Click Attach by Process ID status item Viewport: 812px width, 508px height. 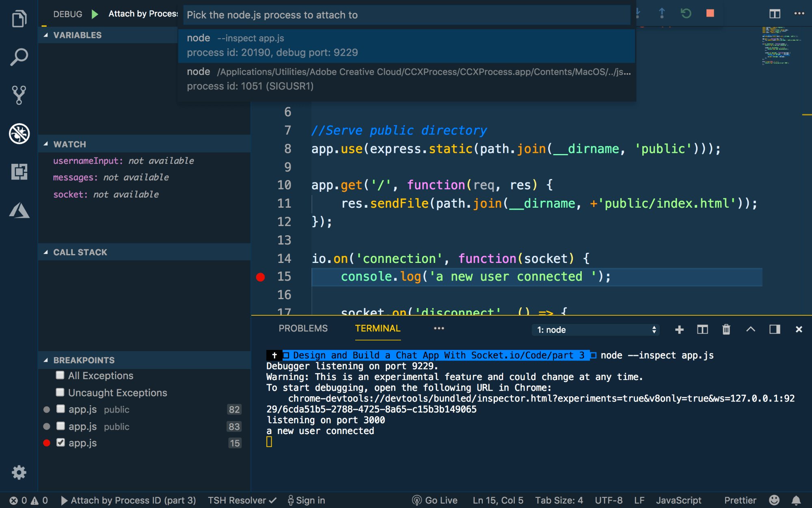point(128,500)
